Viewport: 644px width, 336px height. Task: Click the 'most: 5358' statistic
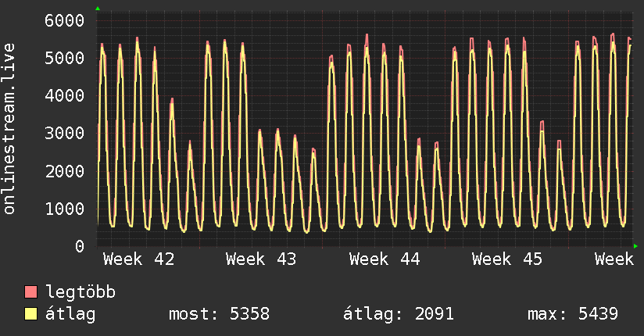219,315
